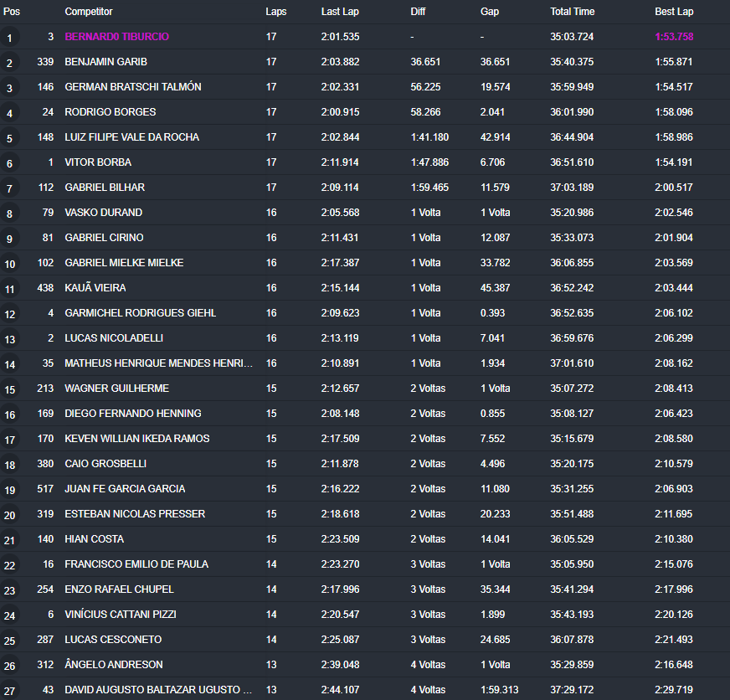This screenshot has height=700, width=730.
Task: Select KEVEN WILLIAN IKEDA RAMOS
Action: coord(137,440)
